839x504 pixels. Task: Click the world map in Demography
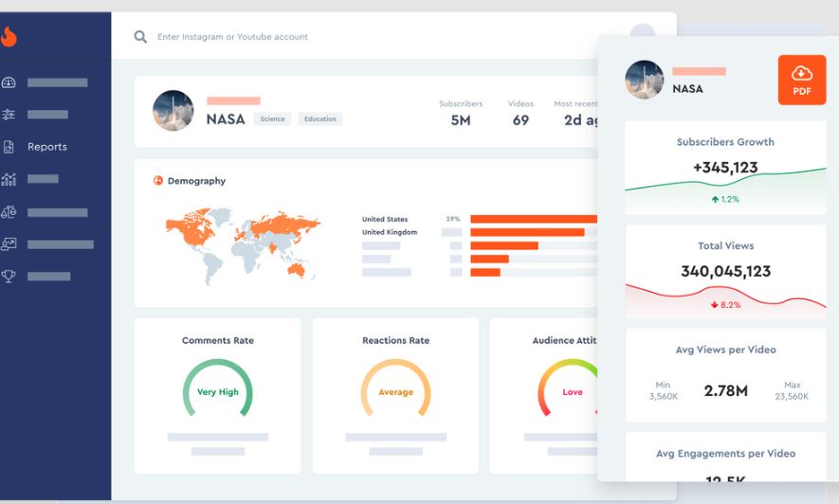coord(243,244)
